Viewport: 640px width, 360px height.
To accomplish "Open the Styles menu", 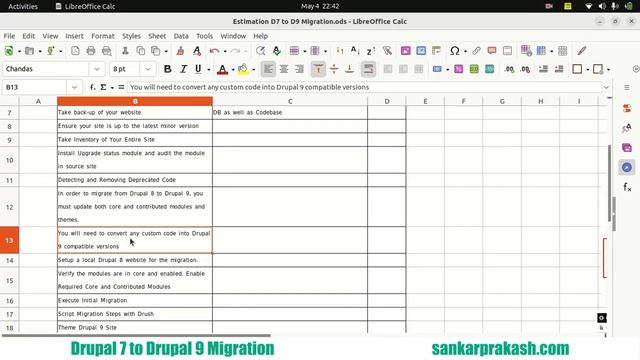I will 131,36.
